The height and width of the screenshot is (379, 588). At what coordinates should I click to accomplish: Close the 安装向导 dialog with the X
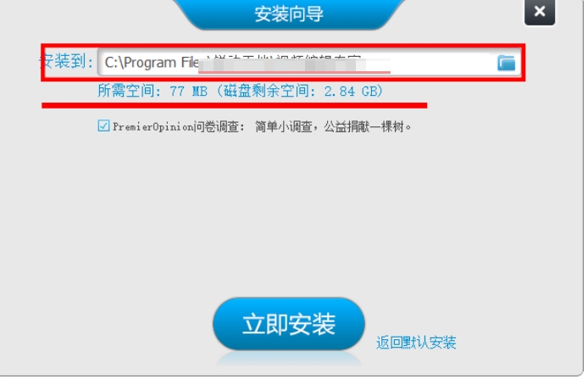pos(539,12)
